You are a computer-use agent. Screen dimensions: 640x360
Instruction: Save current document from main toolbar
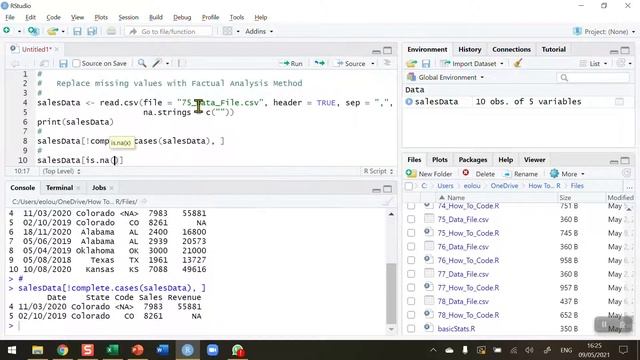(x=77, y=31)
